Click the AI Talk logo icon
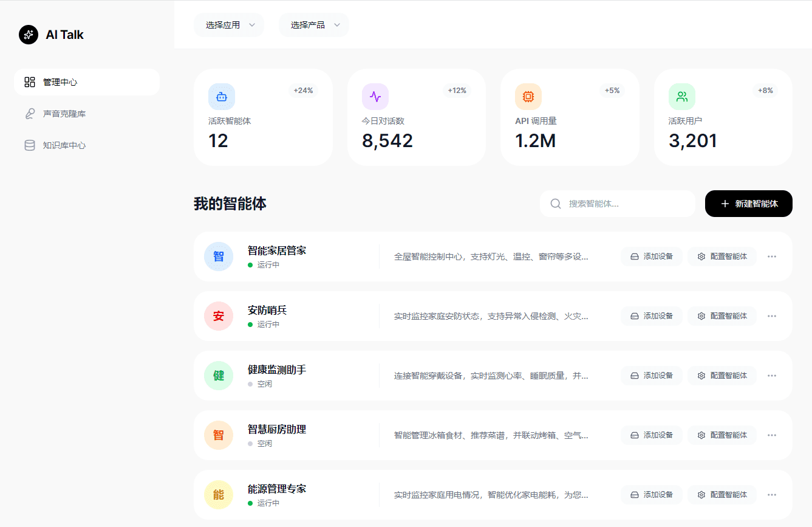Viewport: 812px width, 527px height. coord(28,35)
